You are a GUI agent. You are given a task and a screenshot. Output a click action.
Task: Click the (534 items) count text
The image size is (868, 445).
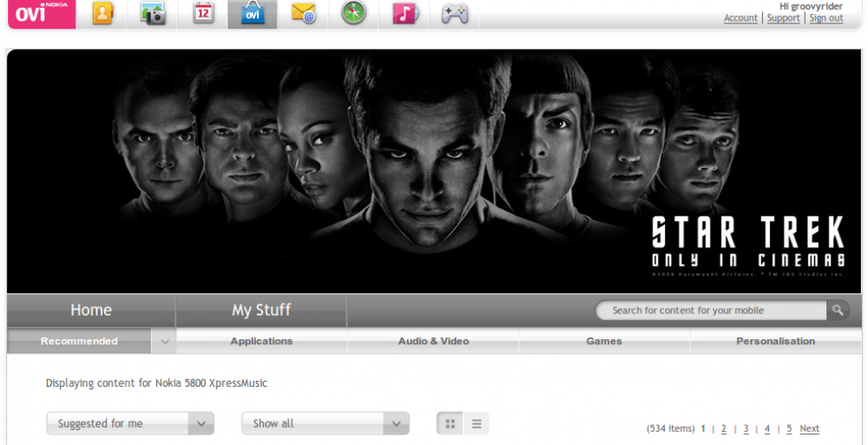tap(670, 429)
